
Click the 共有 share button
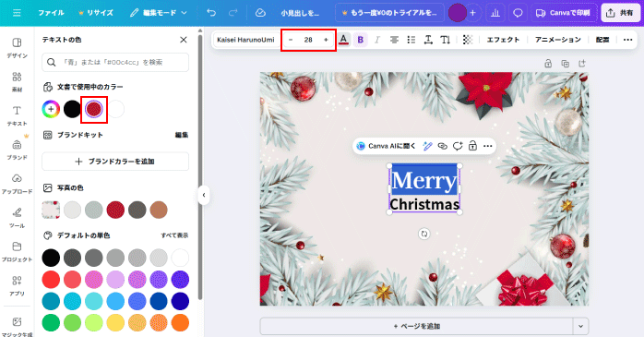(621, 13)
